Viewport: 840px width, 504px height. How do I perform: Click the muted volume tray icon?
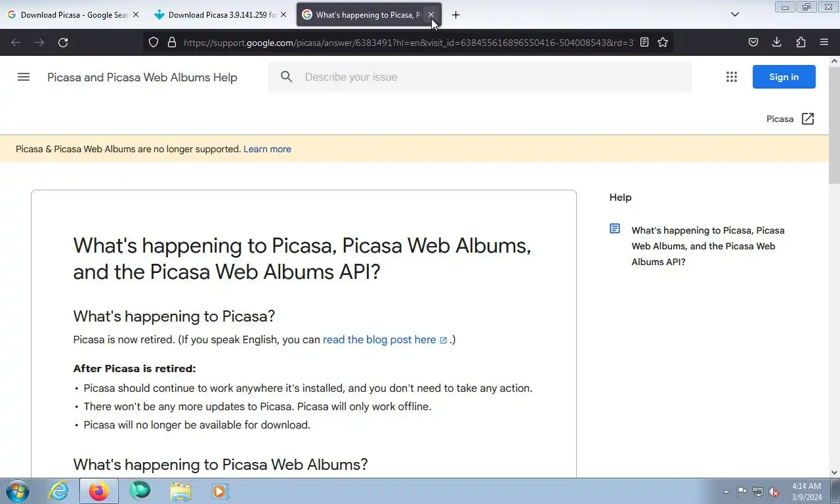tap(774, 492)
